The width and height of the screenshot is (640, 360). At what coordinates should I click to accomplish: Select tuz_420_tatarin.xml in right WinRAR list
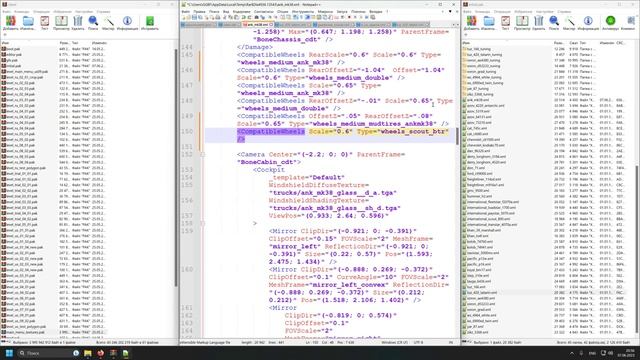[x=482, y=293]
